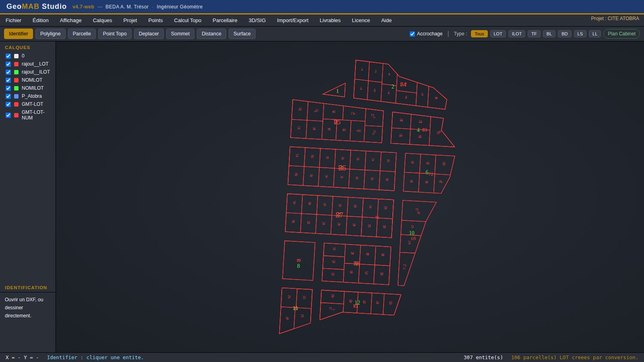Image resolution: width=644 pixels, height=362 pixels.
Task: Select the BD type filter
Action: 564,34
